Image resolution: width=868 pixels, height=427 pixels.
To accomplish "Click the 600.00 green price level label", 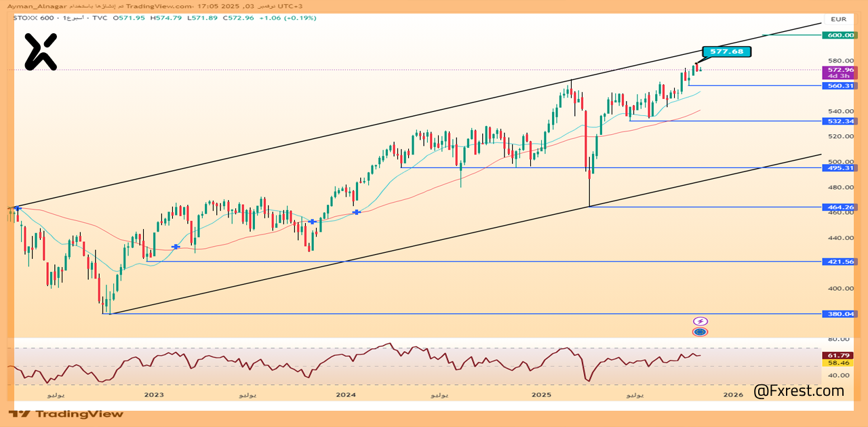I will coord(838,35).
